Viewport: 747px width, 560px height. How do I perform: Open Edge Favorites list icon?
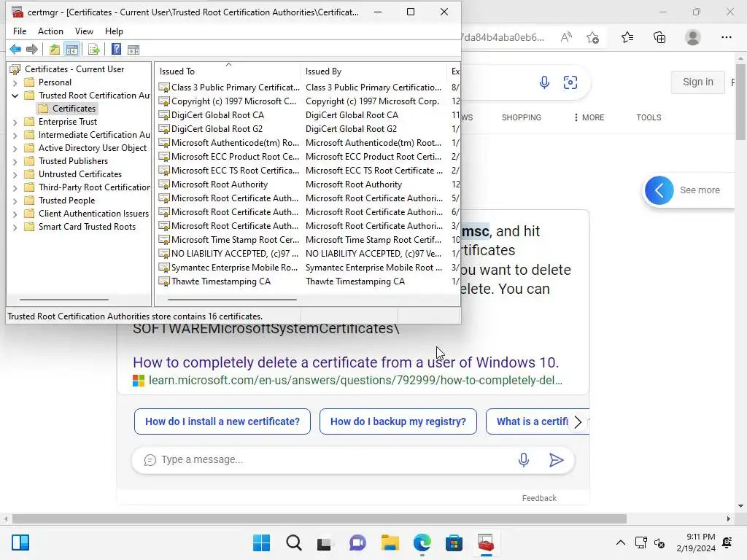(x=627, y=37)
